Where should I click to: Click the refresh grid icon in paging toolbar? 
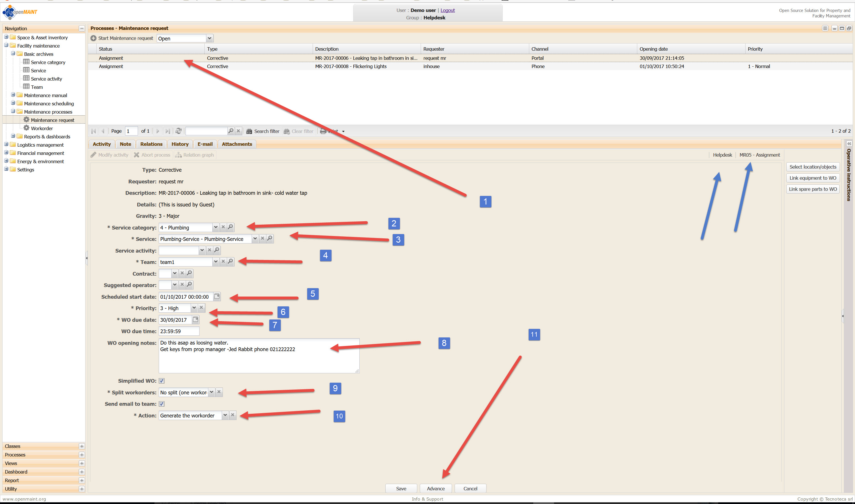(178, 131)
